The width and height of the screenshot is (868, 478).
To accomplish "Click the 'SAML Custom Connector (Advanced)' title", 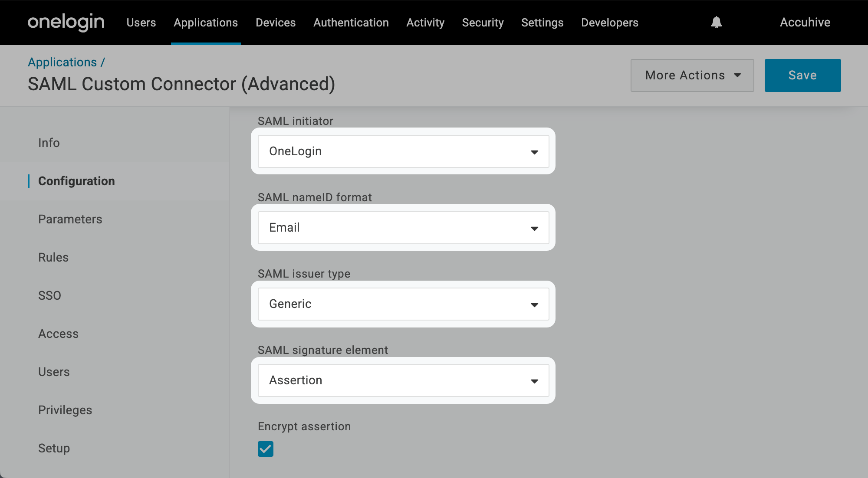I will coord(181,84).
